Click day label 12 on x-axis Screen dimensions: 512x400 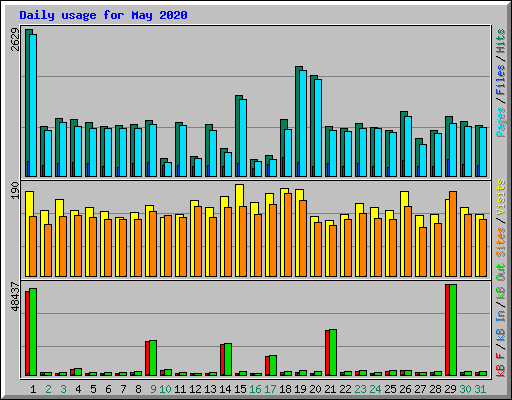coord(195,389)
